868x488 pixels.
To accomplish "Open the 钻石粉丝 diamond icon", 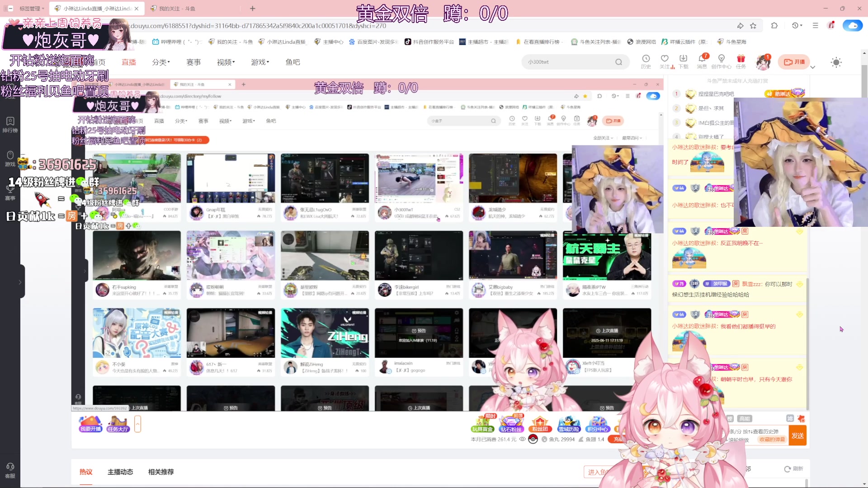I will [x=511, y=424].
